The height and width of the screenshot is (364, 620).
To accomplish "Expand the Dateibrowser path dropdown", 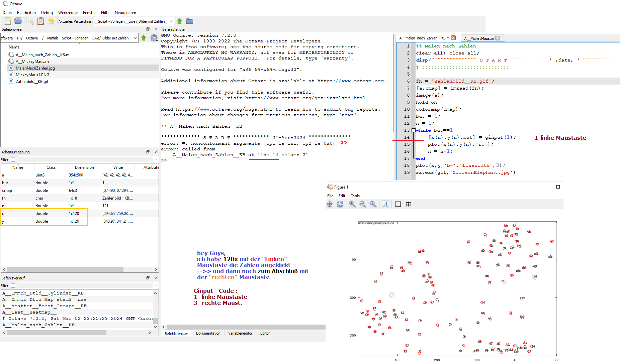I will coord(135,38).
